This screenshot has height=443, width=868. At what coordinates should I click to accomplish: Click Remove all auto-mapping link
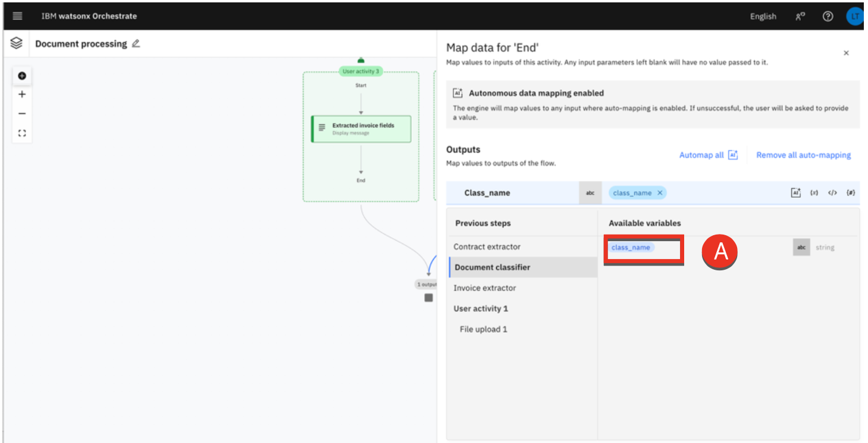[x=803, y=155]
